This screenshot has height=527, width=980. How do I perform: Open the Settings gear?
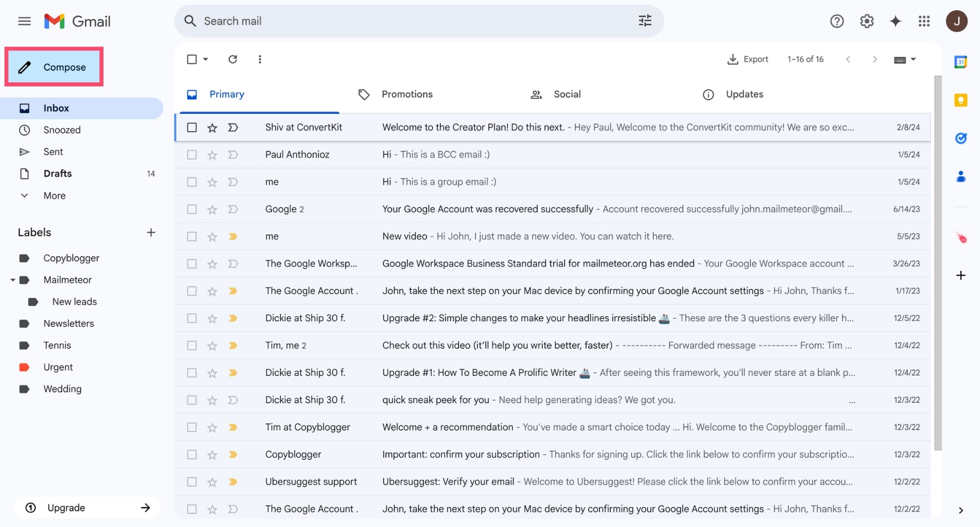[866, 21]
